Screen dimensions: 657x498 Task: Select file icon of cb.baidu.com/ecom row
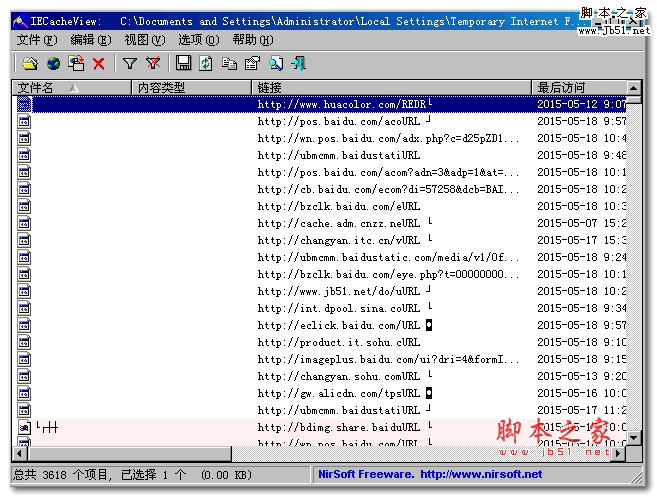click(24, 189)
